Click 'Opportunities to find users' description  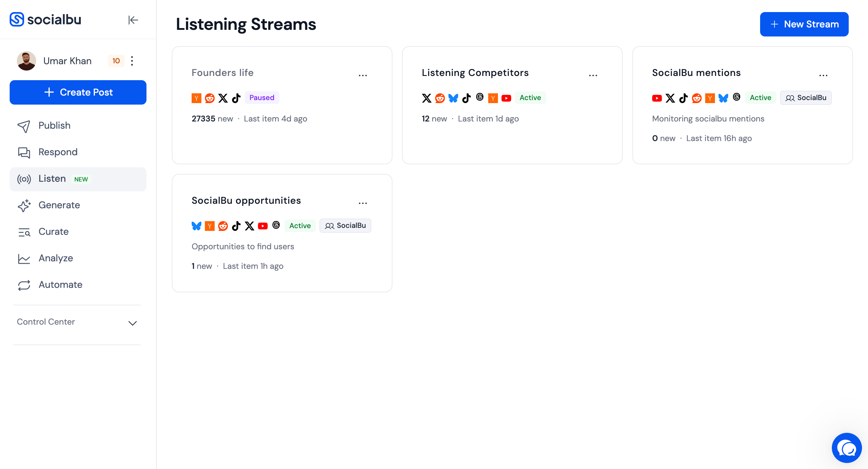coord(243,247)
